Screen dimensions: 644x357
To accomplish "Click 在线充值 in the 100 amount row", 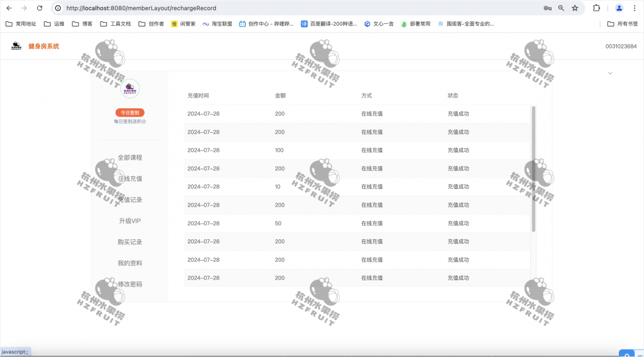I will (372, 150).
